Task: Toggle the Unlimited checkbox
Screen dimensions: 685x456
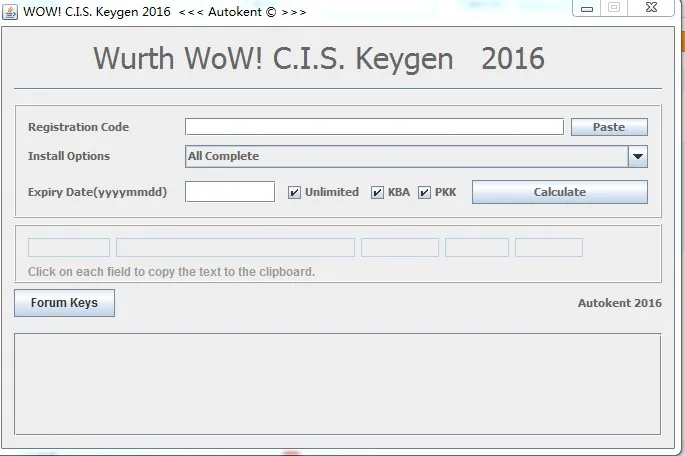Action: point(294,192)
